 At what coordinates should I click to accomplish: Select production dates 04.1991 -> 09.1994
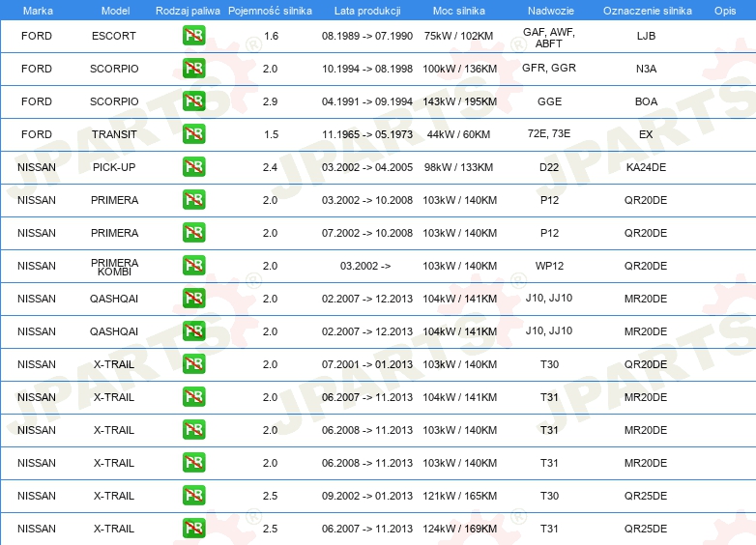point(367,101)
